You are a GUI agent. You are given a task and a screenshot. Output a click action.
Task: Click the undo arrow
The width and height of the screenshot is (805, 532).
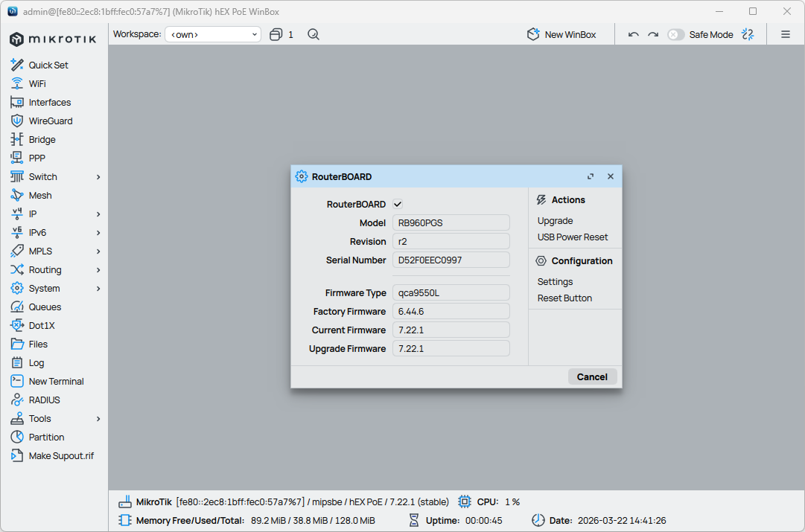pos(634,34)
